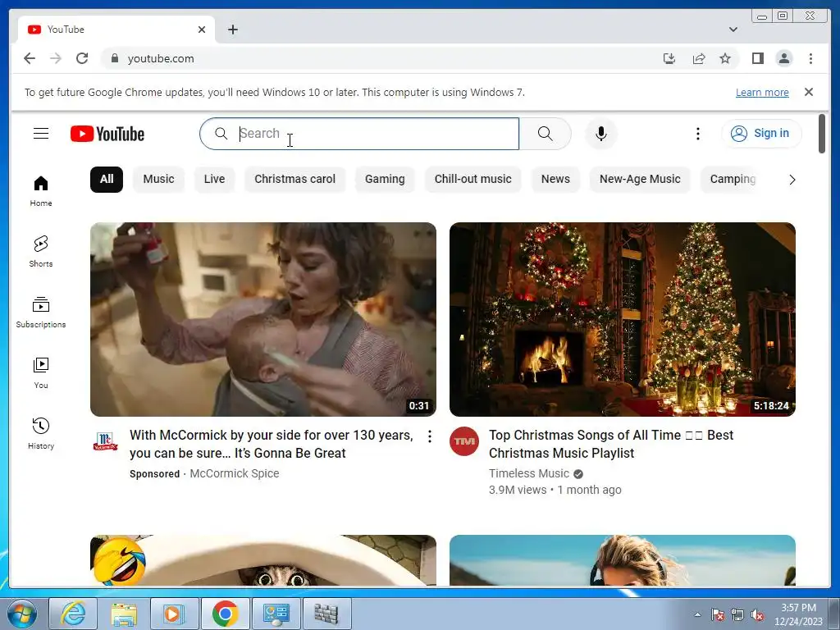The height and width of the screenshot is (630, 840).
Task: Open Chrome's three-dot menu
Action: tap(810, 58)
